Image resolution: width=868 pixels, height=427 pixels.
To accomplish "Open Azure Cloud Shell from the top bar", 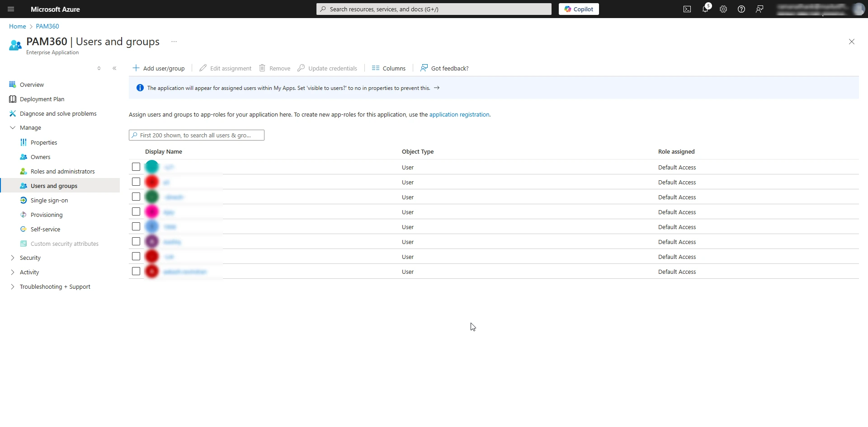I will point(687,9).
